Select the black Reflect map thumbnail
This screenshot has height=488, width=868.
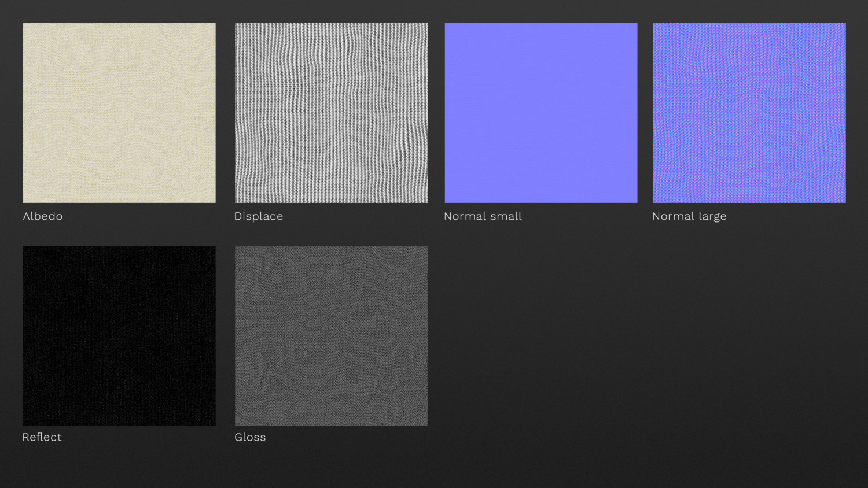119,336
